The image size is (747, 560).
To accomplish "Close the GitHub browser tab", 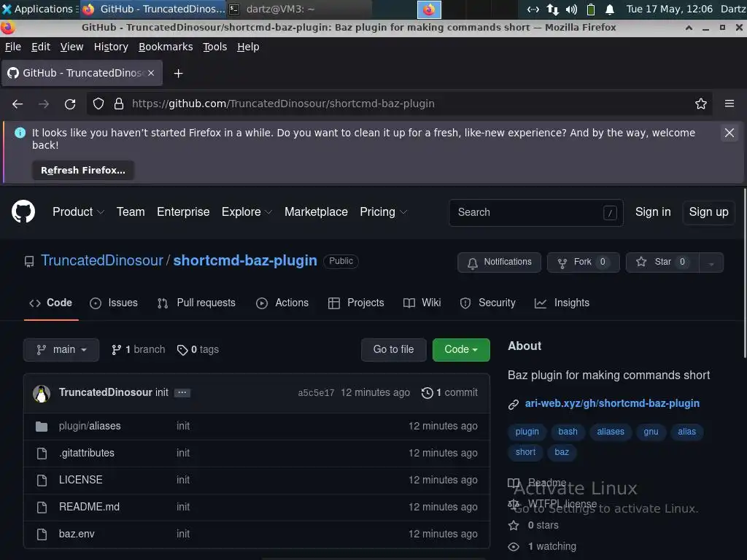I will point(151,73).
